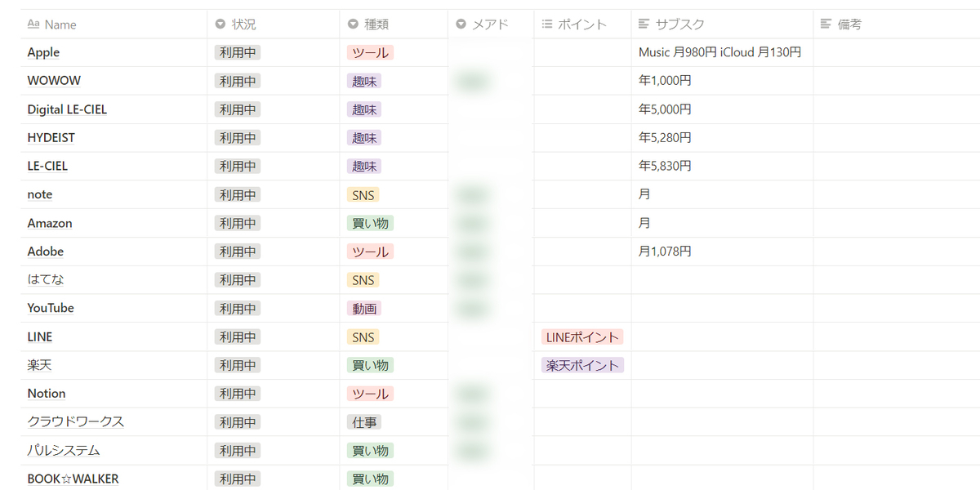Open the Apple page link

[42, 51]
